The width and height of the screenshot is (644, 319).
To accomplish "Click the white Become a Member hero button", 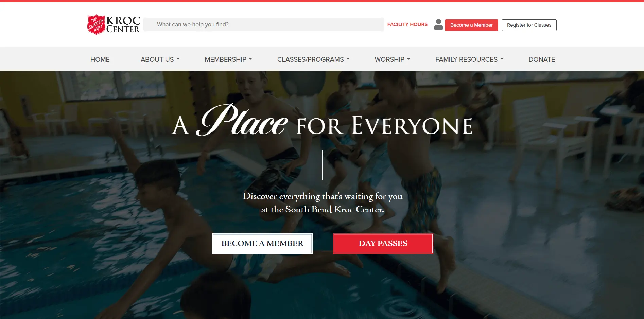I will click(x=262, y=244).
